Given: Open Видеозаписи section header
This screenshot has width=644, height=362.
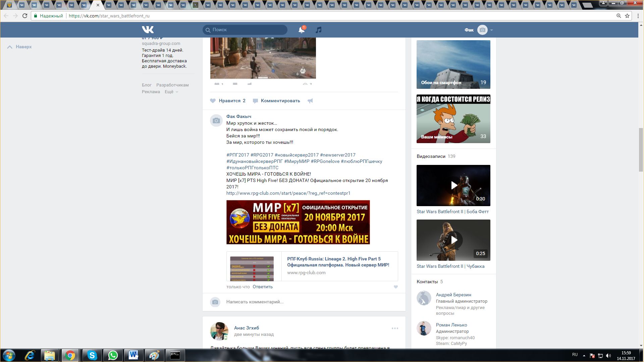Looking at the screenshot, I should [431, 156].
